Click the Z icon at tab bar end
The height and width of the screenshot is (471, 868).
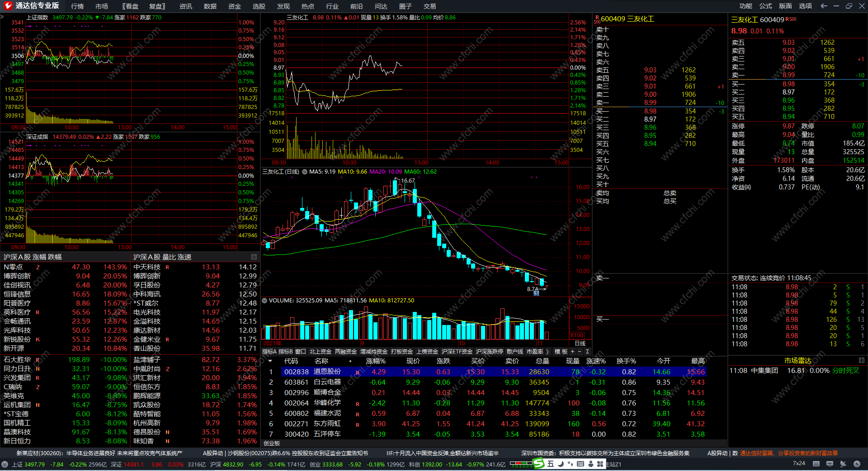pos(587,352)
